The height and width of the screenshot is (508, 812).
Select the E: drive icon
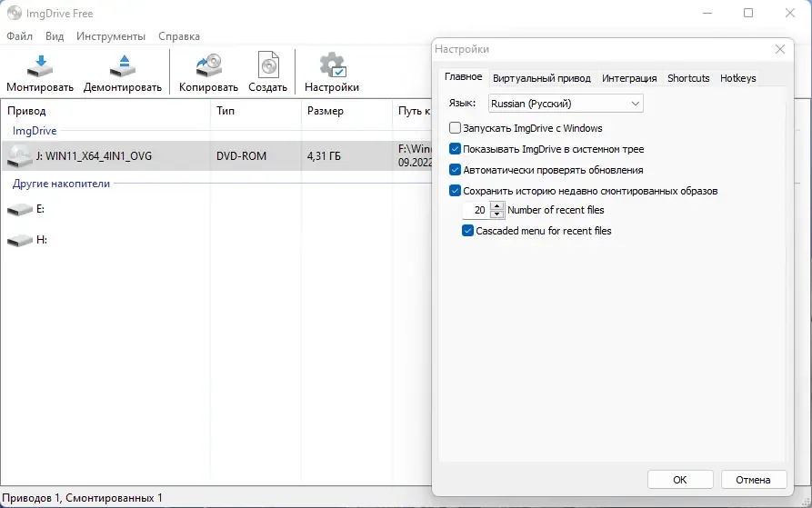pos(20,210)
